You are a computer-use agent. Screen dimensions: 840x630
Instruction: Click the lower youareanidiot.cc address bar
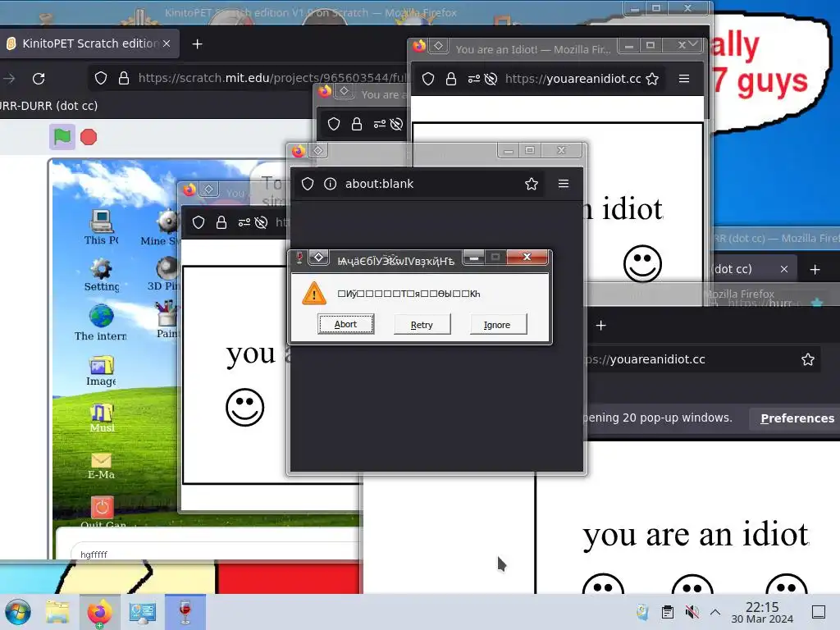tap(702, 359)
